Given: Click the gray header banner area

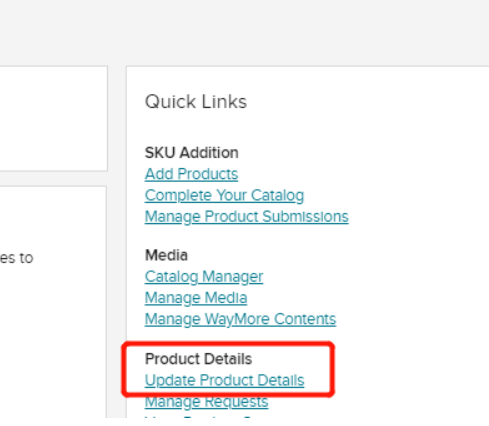Looking at the screenshot, I should (x=244, y=32).
